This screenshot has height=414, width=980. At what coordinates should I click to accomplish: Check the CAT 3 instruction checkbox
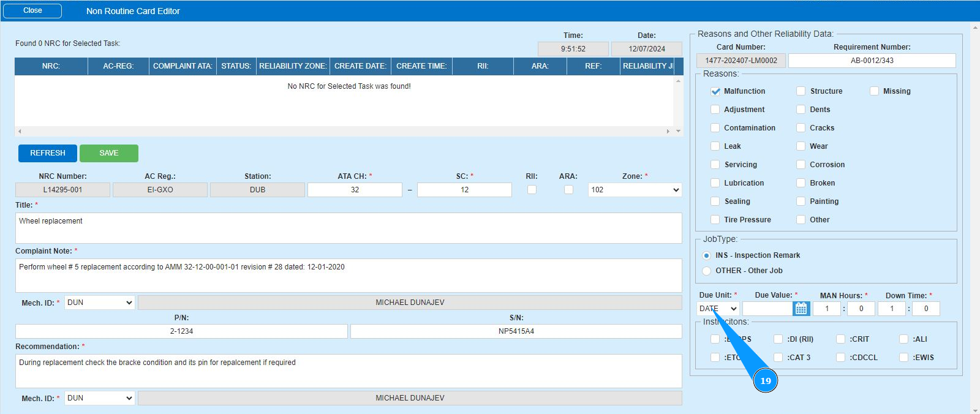[x=778, y=358]
